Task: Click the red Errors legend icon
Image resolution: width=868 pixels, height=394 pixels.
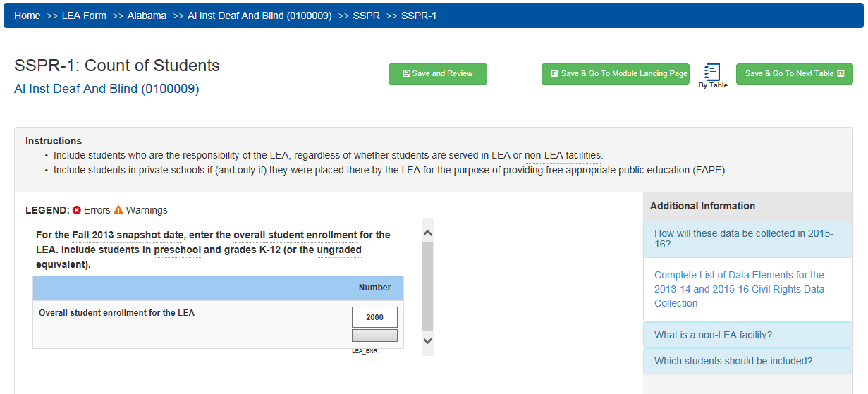Action: coord(77,210)
